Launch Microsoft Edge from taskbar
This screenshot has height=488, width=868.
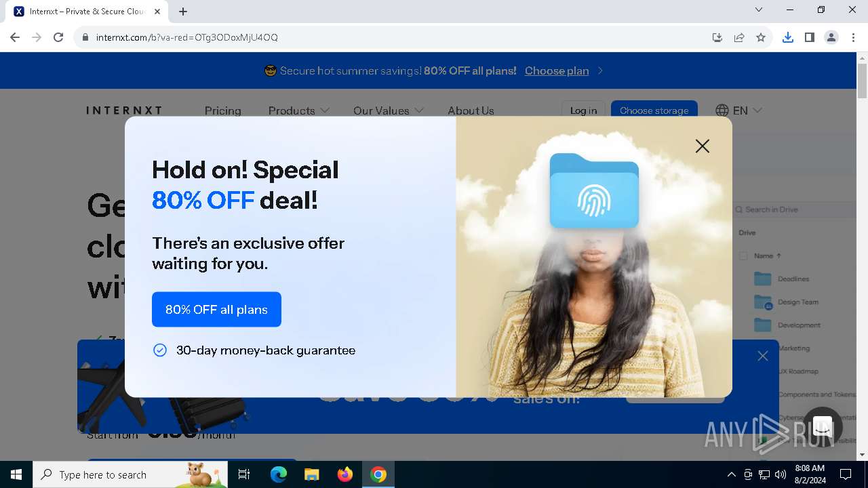point(279,474)
